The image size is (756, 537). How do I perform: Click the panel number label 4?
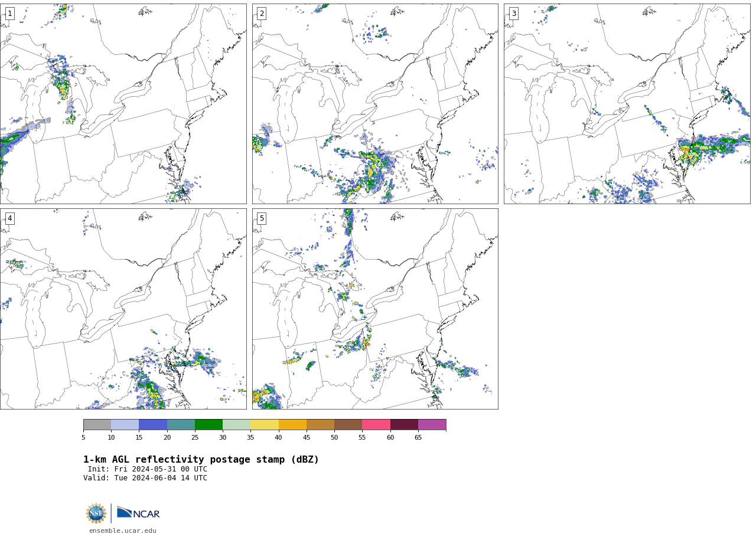tap(9, 218)
